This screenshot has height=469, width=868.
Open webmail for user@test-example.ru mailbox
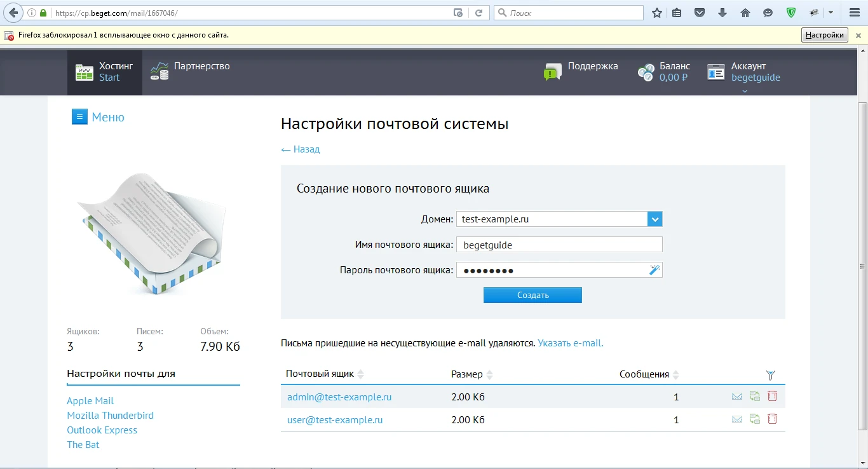pos(736,419)
